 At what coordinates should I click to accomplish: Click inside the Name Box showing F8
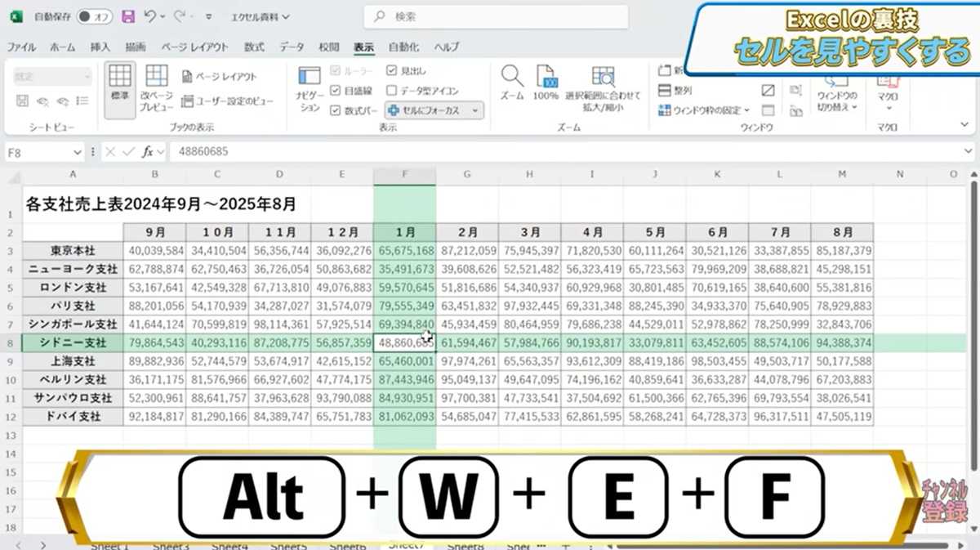coord(37,151)
